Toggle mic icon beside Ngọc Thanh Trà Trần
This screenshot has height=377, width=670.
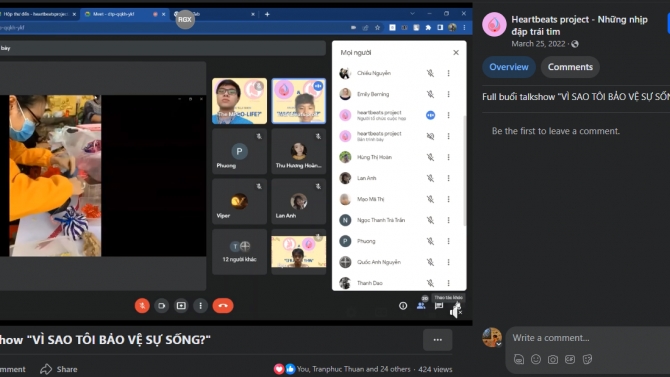pos(430,220)
